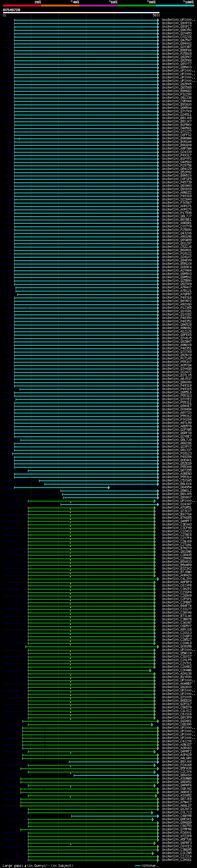Select the UniRef100_Q96350 entry

pos(177,30)
